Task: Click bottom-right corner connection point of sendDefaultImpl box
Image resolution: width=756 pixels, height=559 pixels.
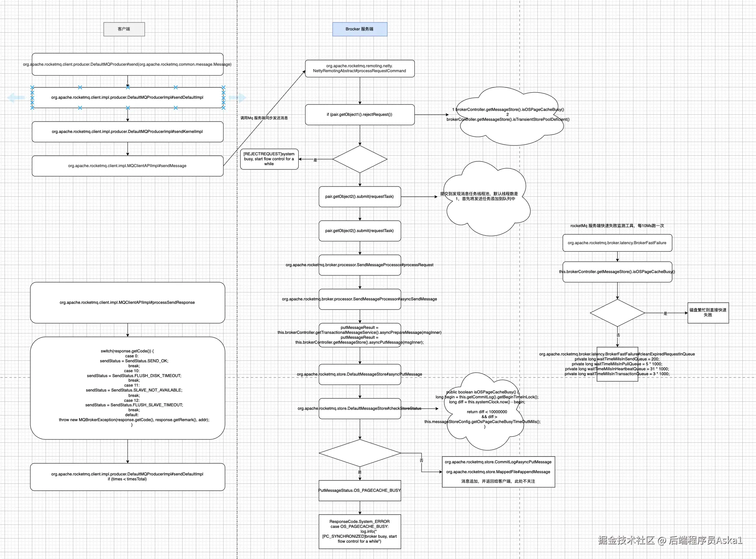Action: coord(223,108)
